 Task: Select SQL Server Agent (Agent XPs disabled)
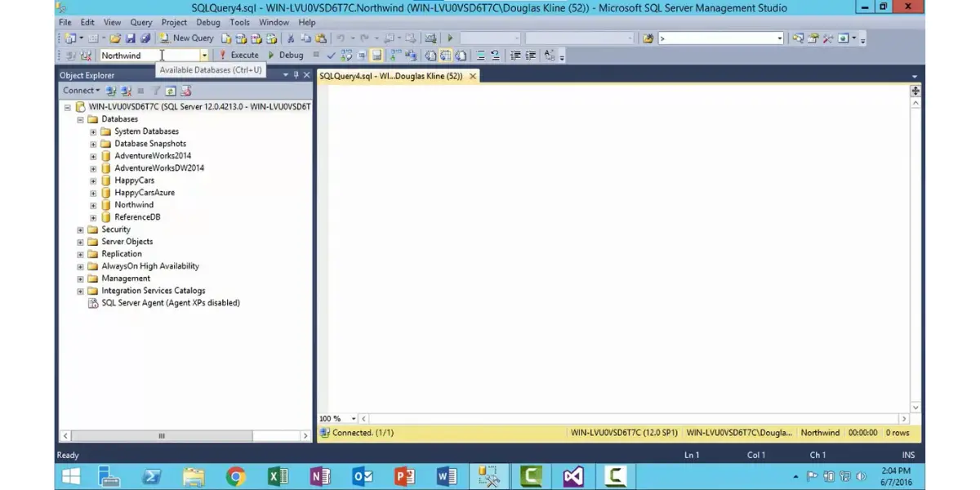171,303
